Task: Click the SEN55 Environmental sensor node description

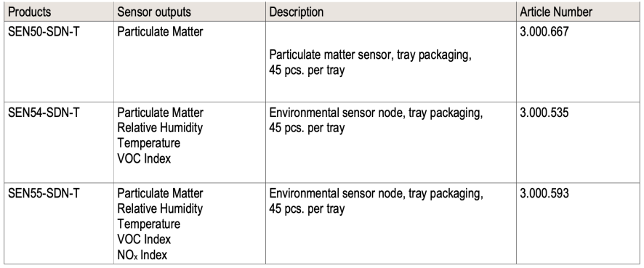Action: (376, 200)
